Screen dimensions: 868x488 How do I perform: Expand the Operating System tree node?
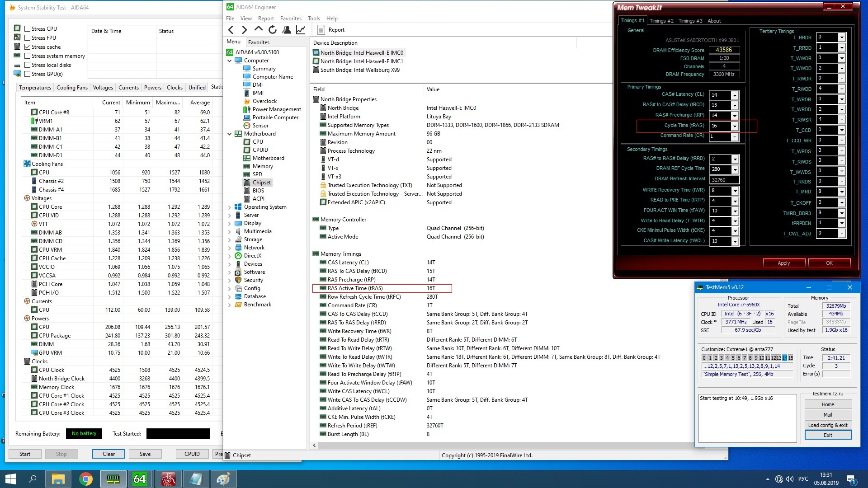click(230, 207)
